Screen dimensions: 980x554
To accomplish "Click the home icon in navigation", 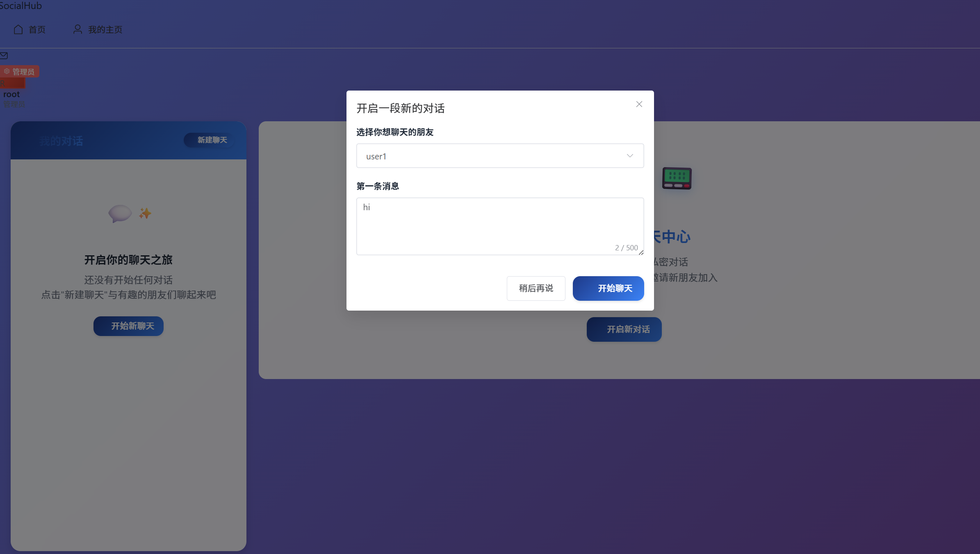I will point(18,30).
